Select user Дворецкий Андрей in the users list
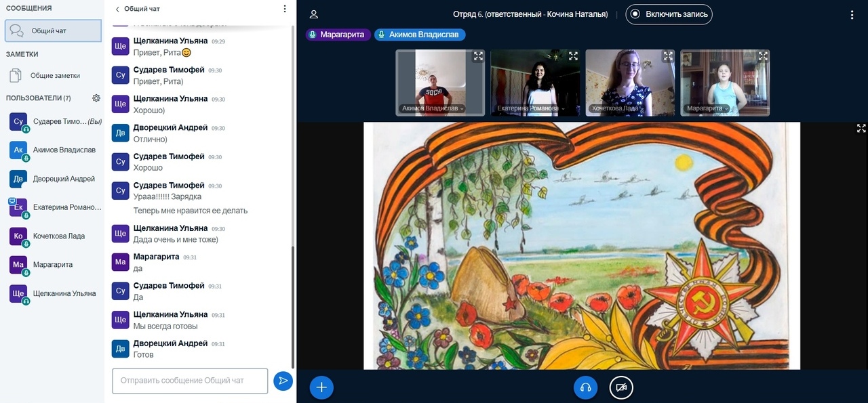The height and width of the screenshot is (403, 868). (53, 179)
